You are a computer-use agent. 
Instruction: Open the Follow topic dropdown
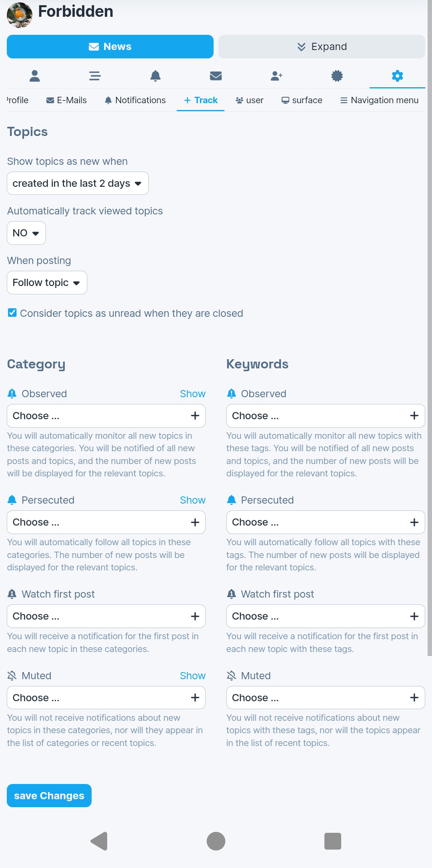(x=47, y=283)
